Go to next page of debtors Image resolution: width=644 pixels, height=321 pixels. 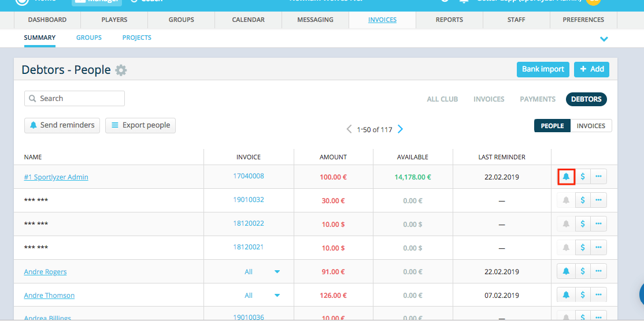coord(401,129)
